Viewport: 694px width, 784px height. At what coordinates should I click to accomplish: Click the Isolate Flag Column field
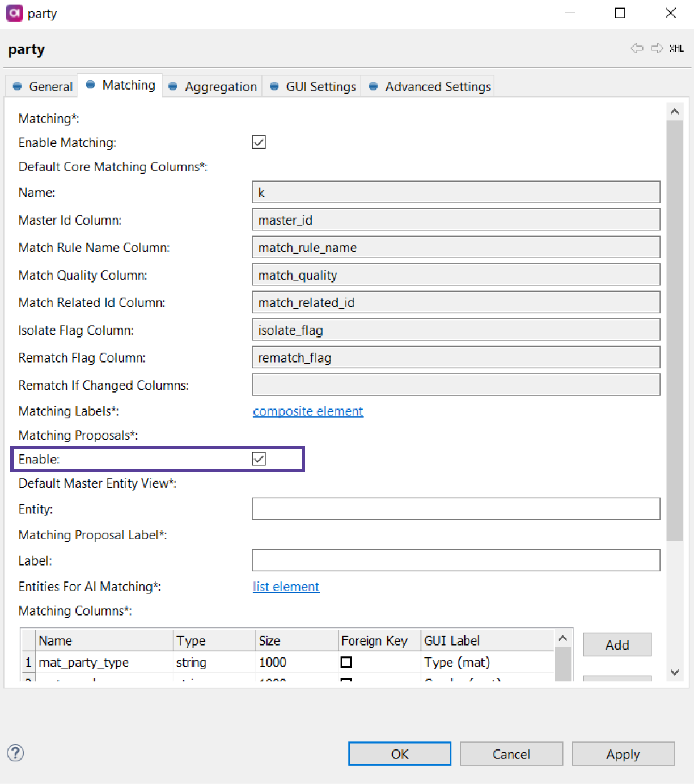click(456, 330)
